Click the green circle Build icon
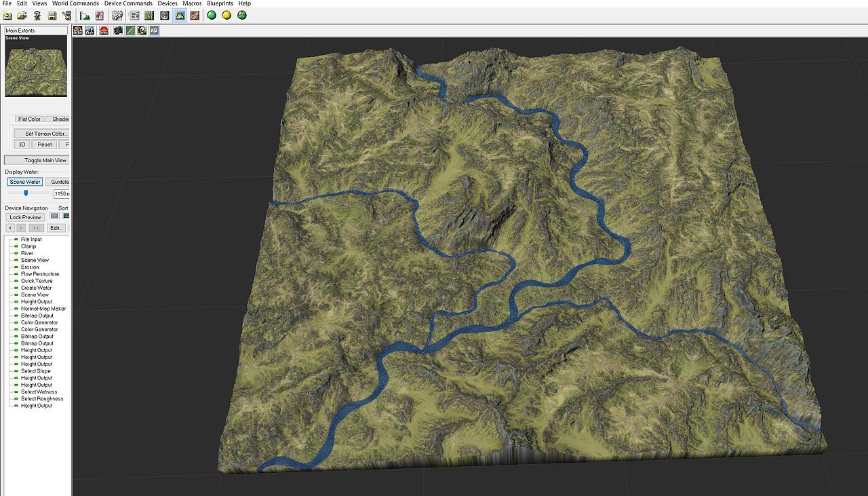 click(212, 15)
